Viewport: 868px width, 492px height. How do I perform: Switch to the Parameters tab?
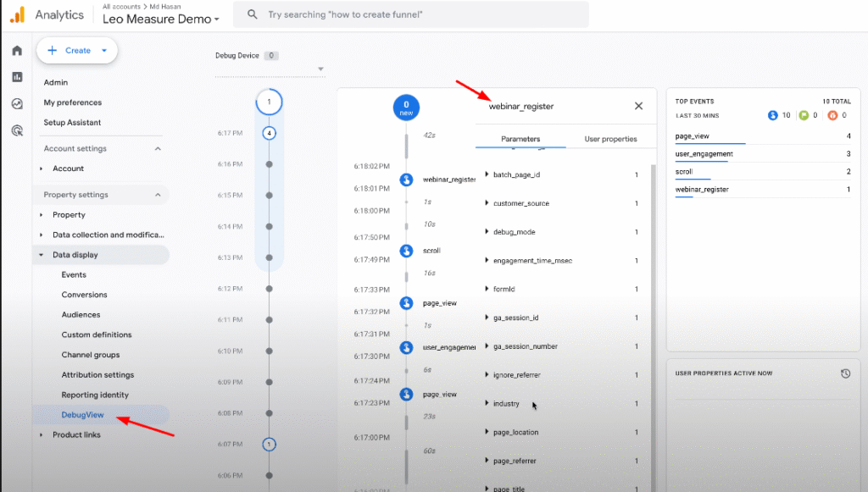coord(520,139)
